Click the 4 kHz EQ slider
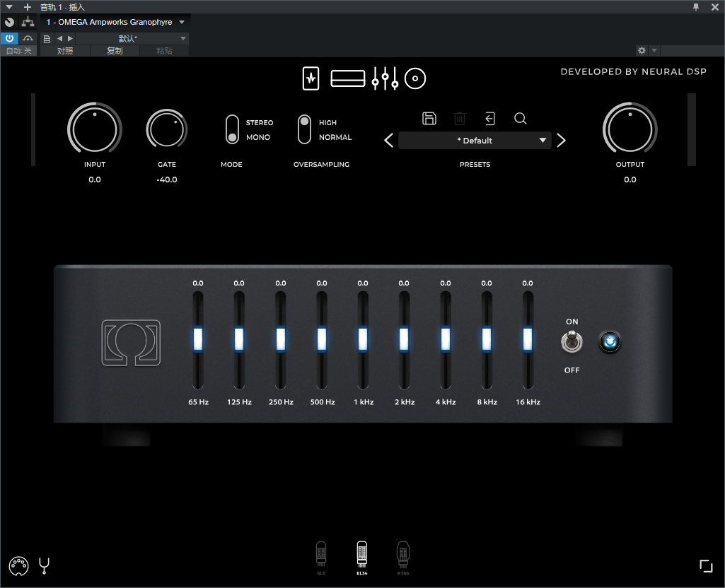The height and width of the screenshot is (588, 725). 446,339
